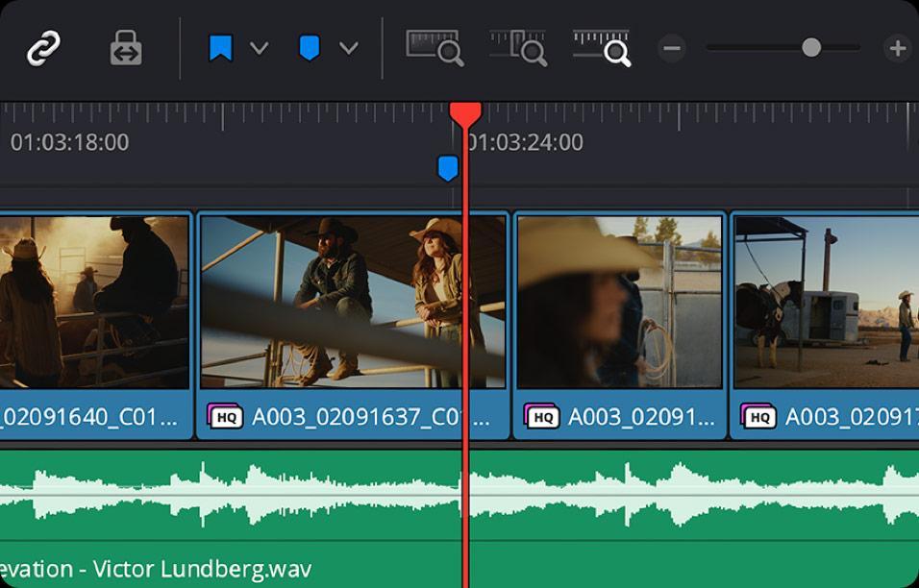Select the full extent zoom icon
The image size is (919, 588).
[435, 48]
